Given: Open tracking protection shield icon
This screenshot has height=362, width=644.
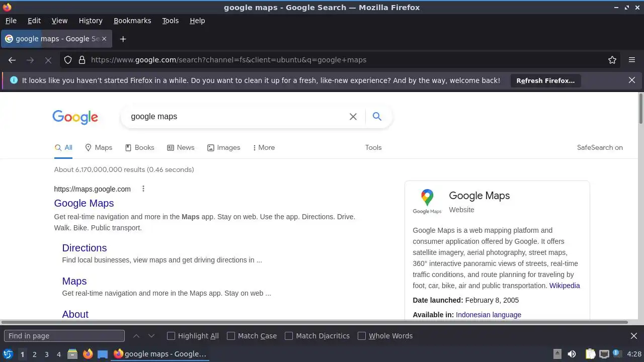Looking at the screenshot, I should point(68,60).
